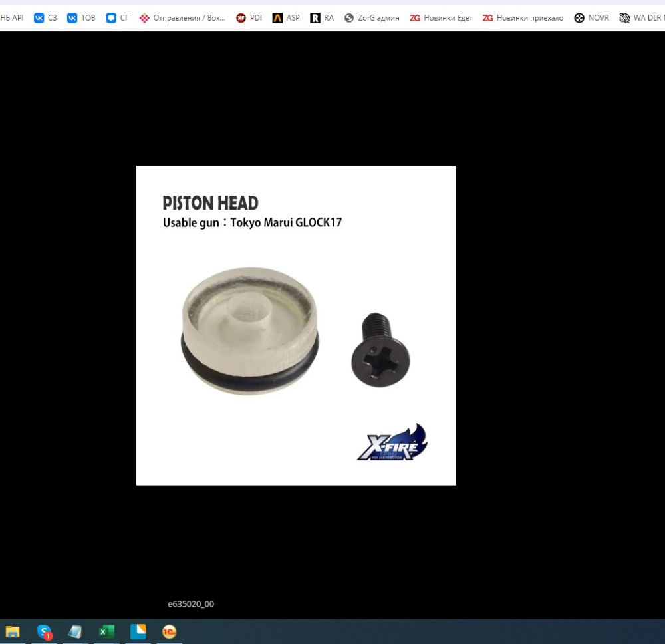Open File Explorer from the taskbar
The width and height of the screenshot is (665, 644).
(x=12, y=632)
